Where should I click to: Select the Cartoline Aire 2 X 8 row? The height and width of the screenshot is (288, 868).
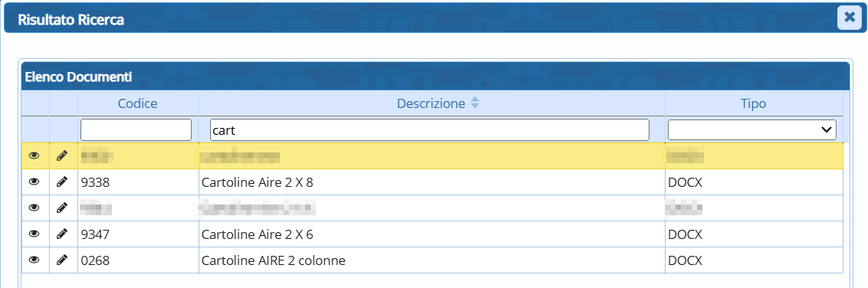(x=432, y=182)
